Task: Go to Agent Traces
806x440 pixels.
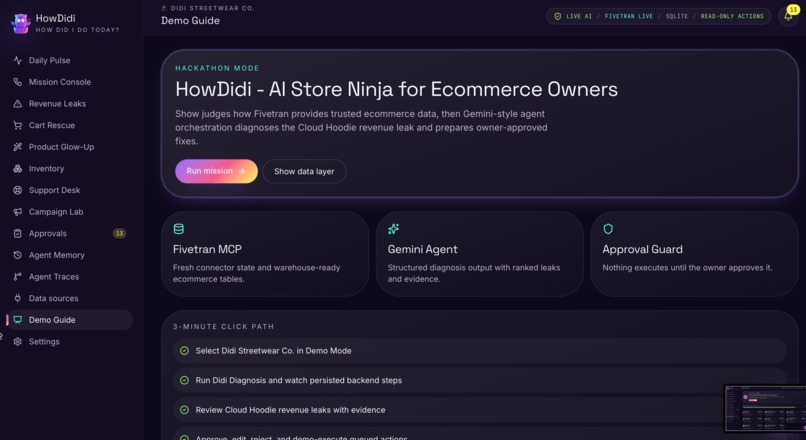Action: 69,276
